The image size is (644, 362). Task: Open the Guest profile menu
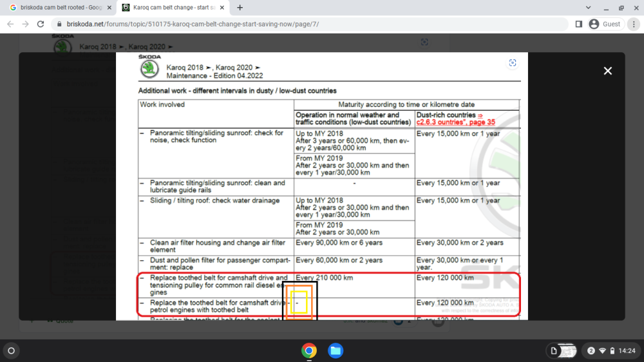(605, 24)
